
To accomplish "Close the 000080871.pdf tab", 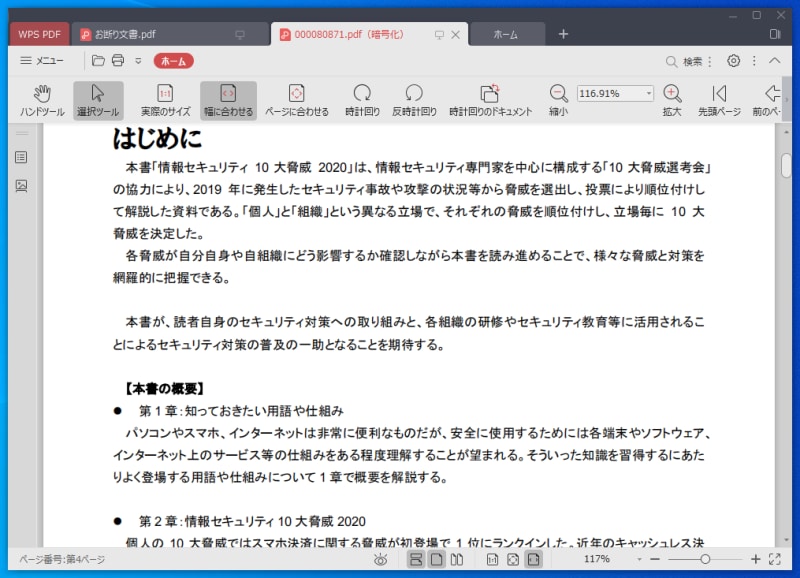I will 456,34.
